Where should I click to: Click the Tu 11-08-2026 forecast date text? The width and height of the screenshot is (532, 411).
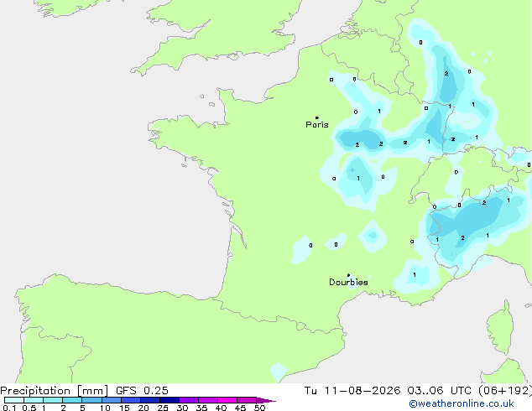click(352, 391)
